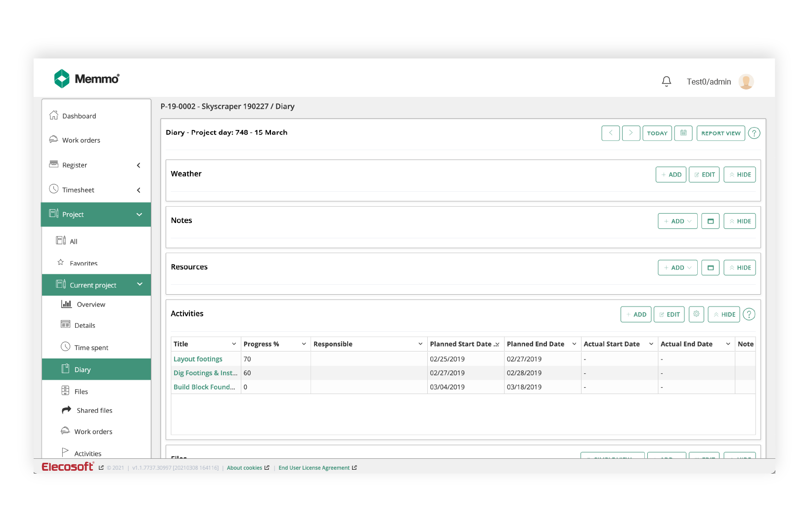
Task: Hide the Notes section
Action: [739, 221]
